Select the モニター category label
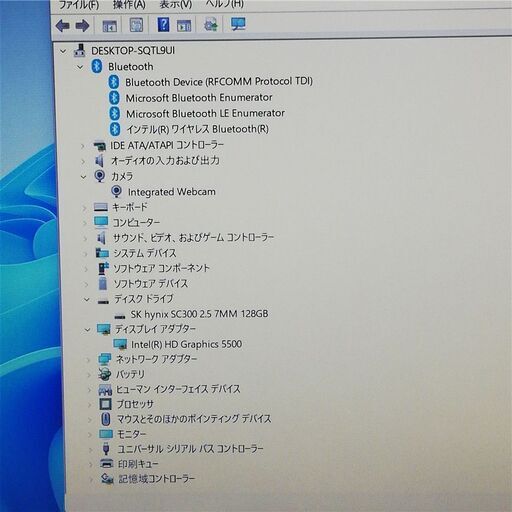The height and width of the screenshot is (512, 512). (131, 434)
